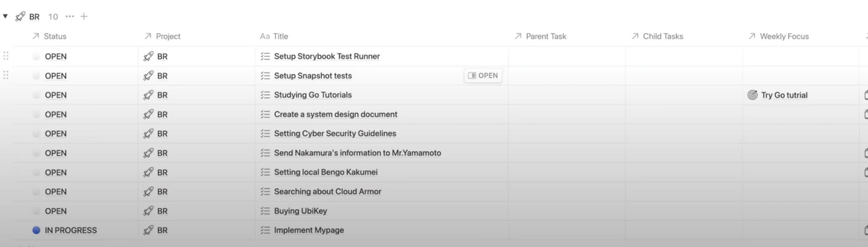Click the Try Go tutrial weekly focus
868x247 pixels.
click(784, 95)
